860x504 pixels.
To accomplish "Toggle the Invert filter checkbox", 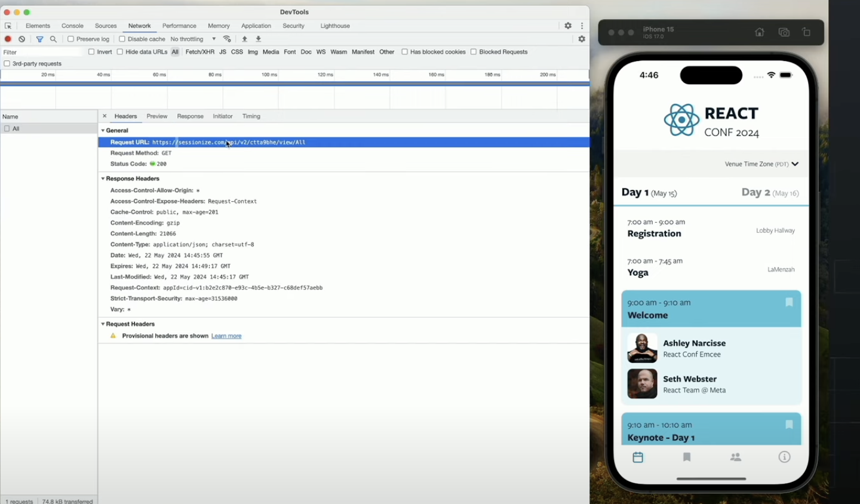I will coord(91,52).
